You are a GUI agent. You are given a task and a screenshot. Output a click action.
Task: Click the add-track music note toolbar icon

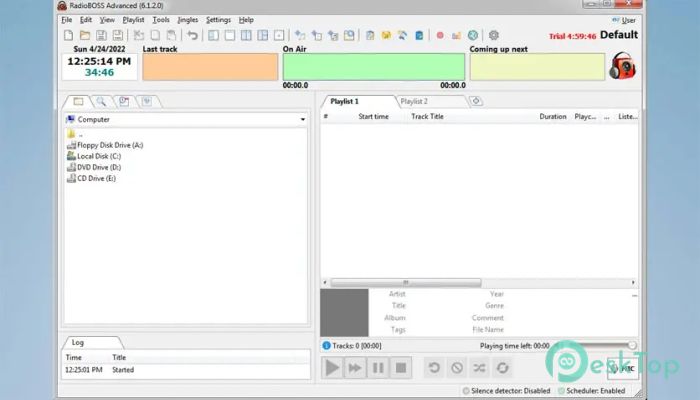click(300, 35)
